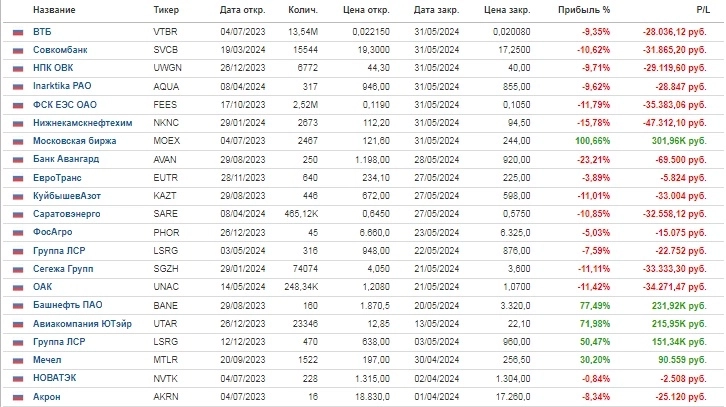
Task: Click the Russian flag beside Московская биржа
Action: coord(18,140)
